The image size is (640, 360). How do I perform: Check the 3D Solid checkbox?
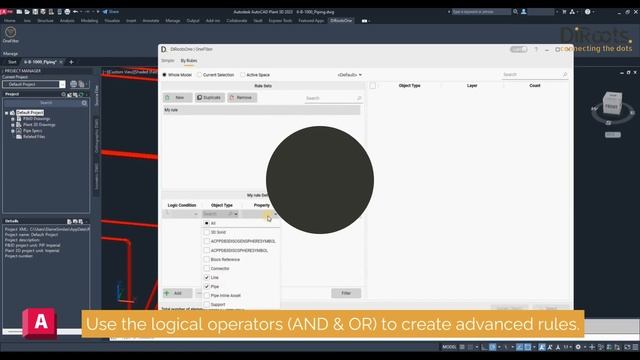(207, 232)
